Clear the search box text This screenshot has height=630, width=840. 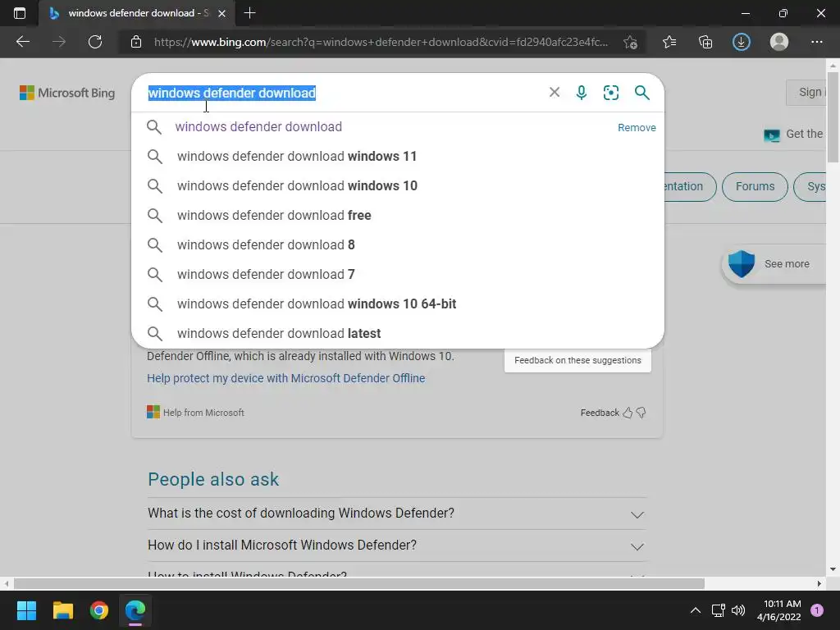555,92
